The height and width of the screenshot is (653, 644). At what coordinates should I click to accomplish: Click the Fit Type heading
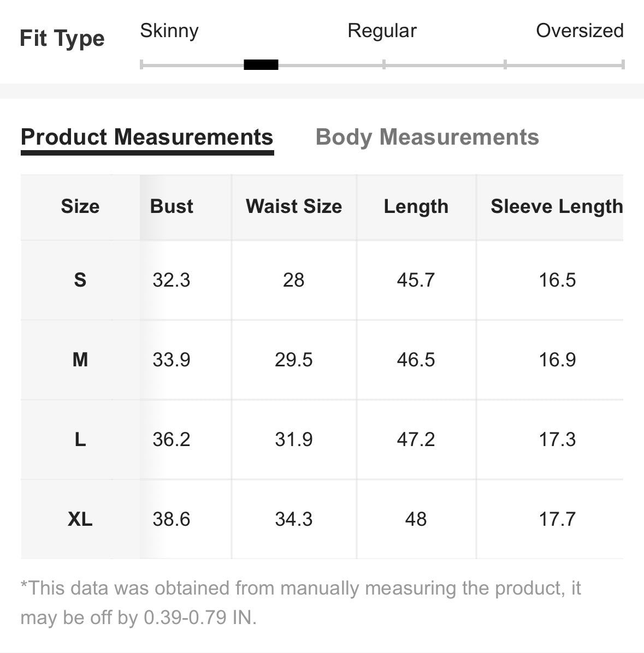62,39
